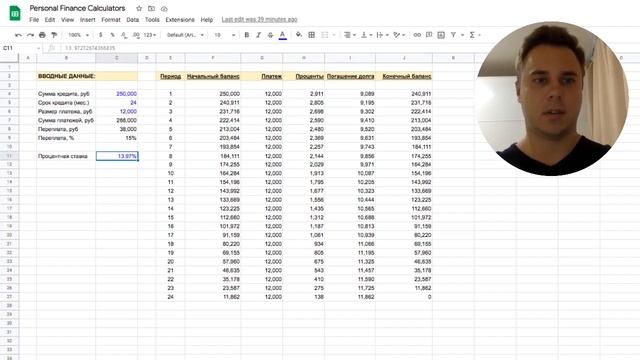Viewport: 640px width, 360px height.
Task: Decrease decimal places
Action: coord(124,35)
